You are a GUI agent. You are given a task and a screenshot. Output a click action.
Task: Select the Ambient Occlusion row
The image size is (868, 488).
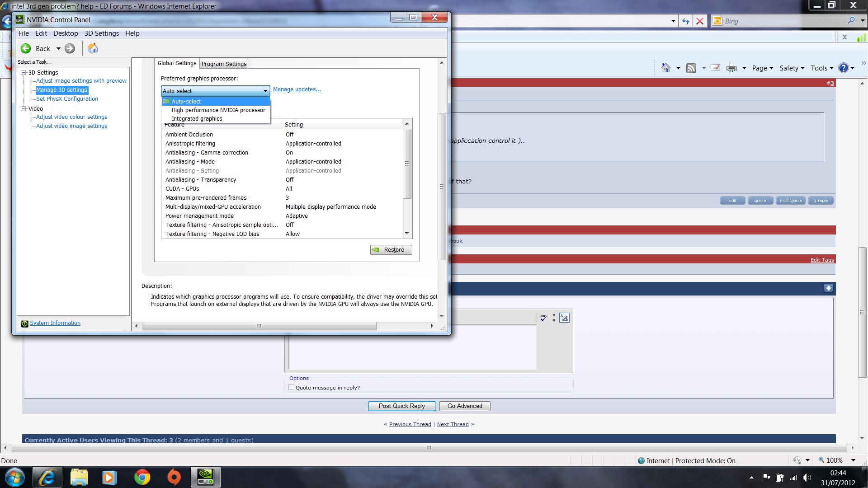(x=282, y=135)
